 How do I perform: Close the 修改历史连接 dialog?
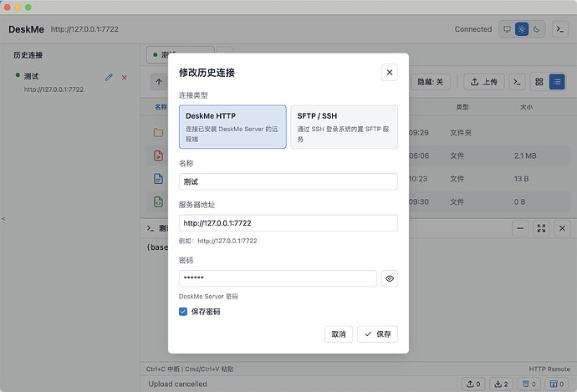point(390,73)
